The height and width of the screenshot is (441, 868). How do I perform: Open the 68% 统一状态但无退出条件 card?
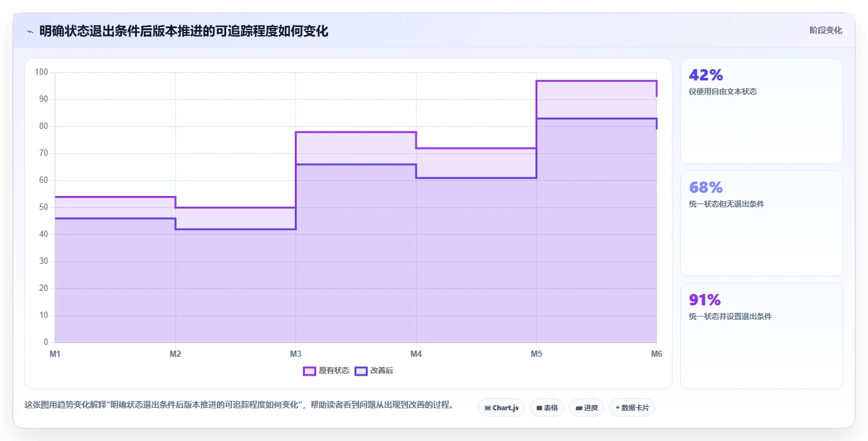coord(762,223)
